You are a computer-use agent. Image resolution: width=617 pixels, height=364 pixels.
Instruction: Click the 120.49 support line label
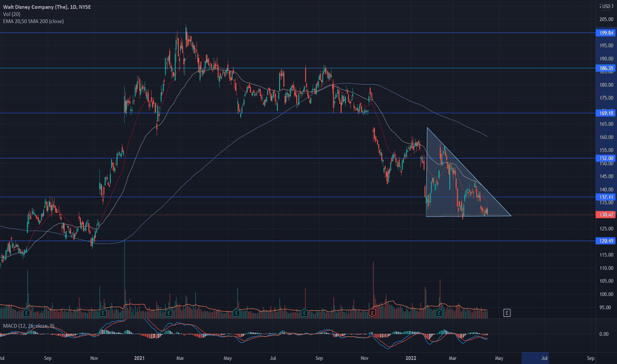(606, 241)
